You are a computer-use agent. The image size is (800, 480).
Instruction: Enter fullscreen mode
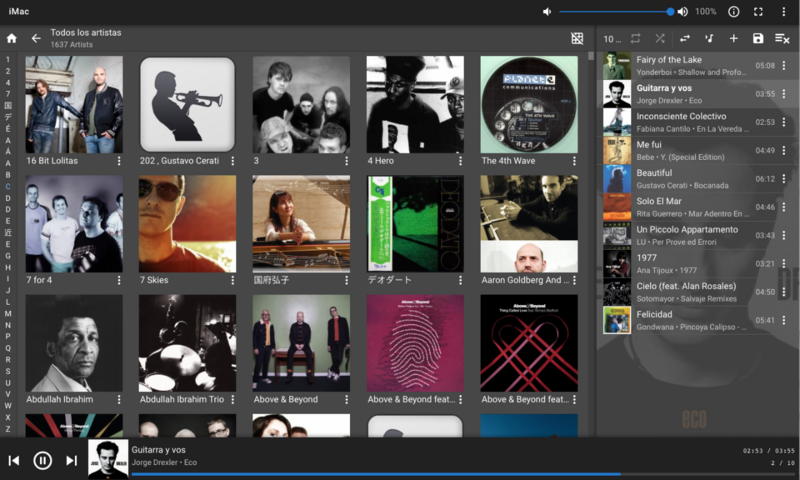(x=758, y=12)
